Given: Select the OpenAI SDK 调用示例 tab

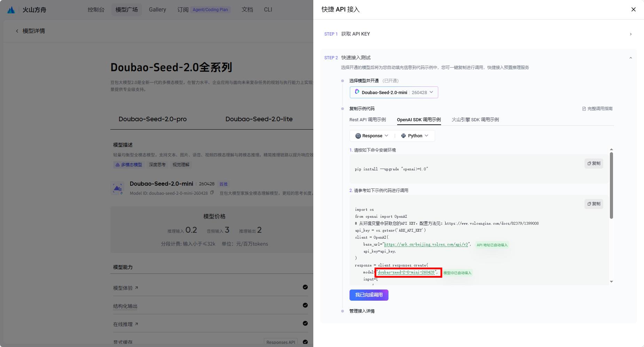Looking at the screenshot, I should pos(419,119).
